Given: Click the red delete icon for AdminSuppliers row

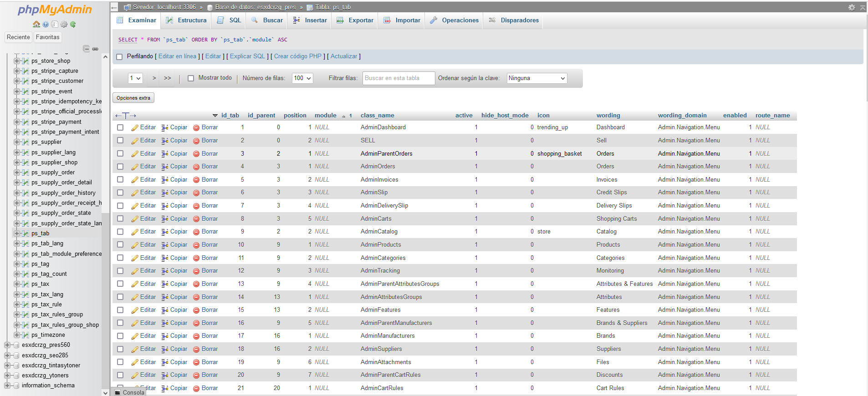Looking at the screenshot, I should (x=196, y=349).
